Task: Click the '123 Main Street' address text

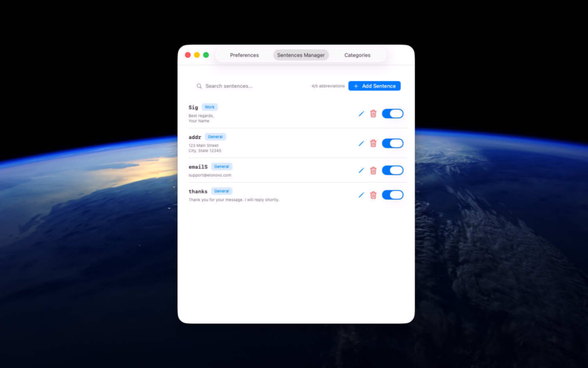Action: (x=203, y=146)
